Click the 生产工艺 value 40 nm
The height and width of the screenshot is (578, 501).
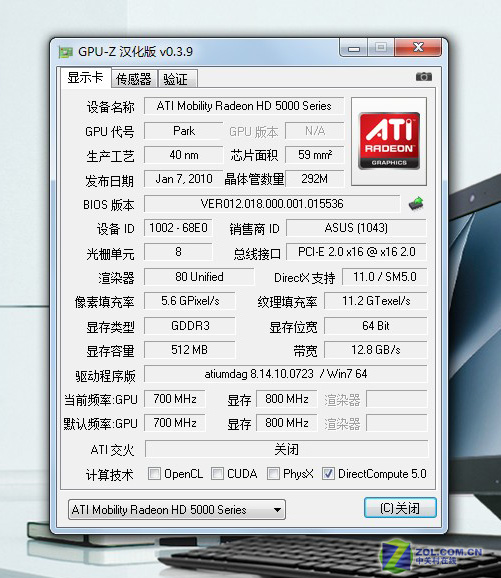point(184,155)
